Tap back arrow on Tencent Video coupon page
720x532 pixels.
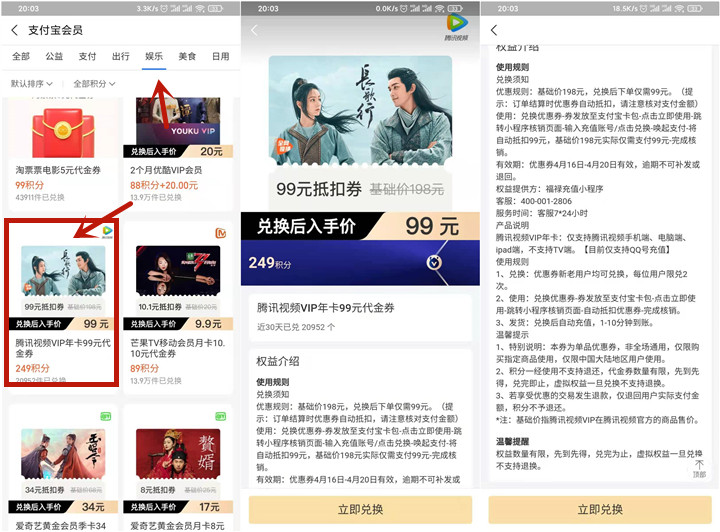254,30
